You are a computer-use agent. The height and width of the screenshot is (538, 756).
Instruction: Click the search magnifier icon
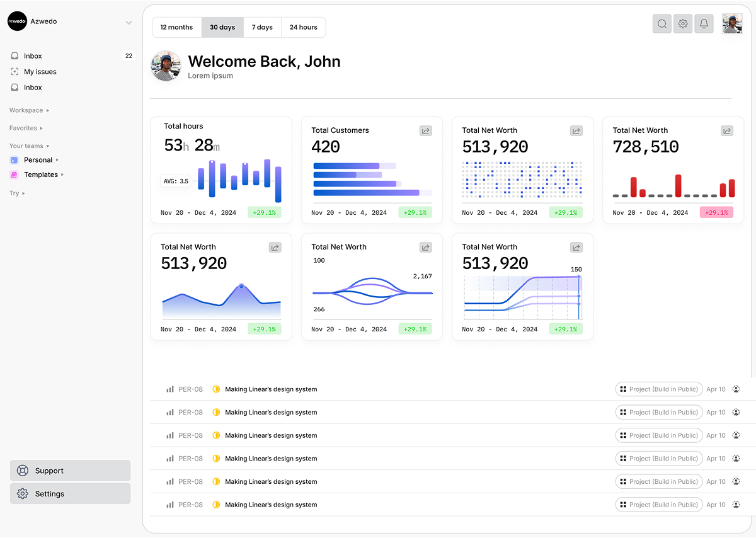pyautogui.click(x=662, y=24)
